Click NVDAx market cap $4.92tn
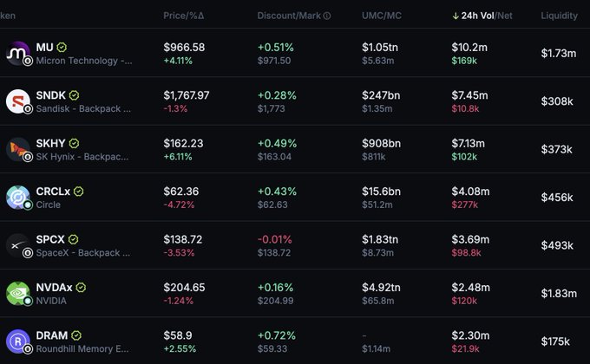Viewport: 590px width, 364px height. [x=381, y=288]
